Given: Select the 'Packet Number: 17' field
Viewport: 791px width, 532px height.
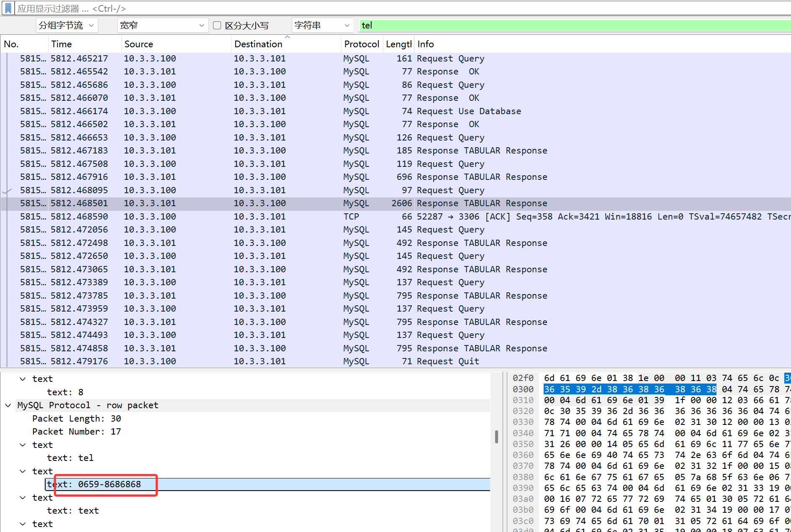Looking at the screenshot, I should pyautogui.click(x=77, y=432).
